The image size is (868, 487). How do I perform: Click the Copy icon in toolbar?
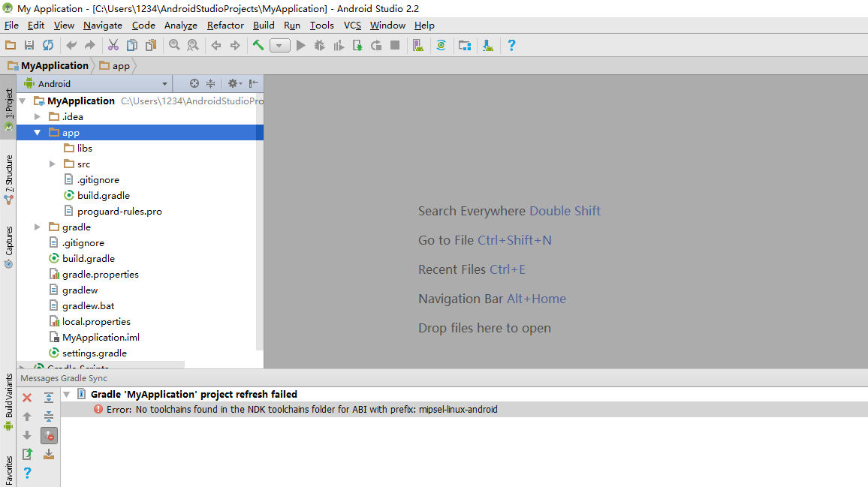131,45
